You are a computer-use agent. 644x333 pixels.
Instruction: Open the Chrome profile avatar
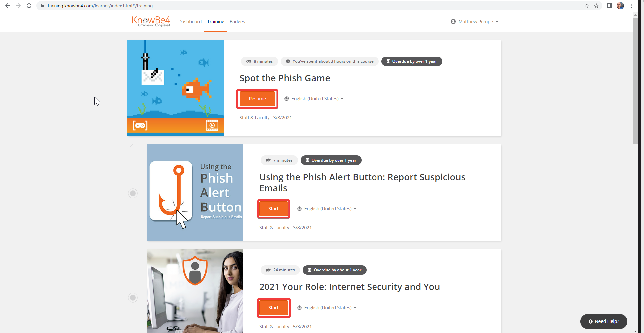pos(620,6)
